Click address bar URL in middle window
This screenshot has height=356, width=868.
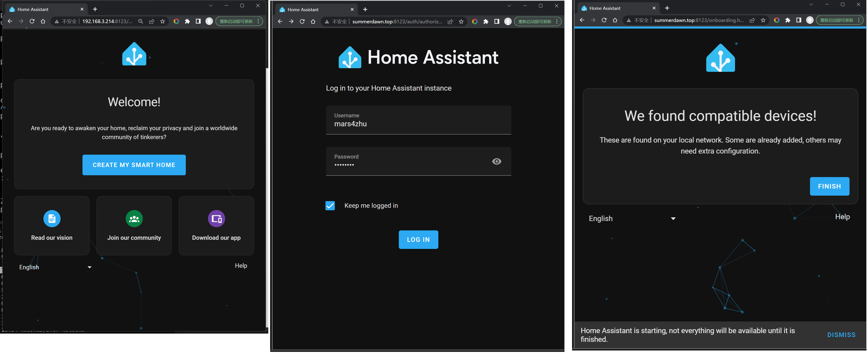397,22
